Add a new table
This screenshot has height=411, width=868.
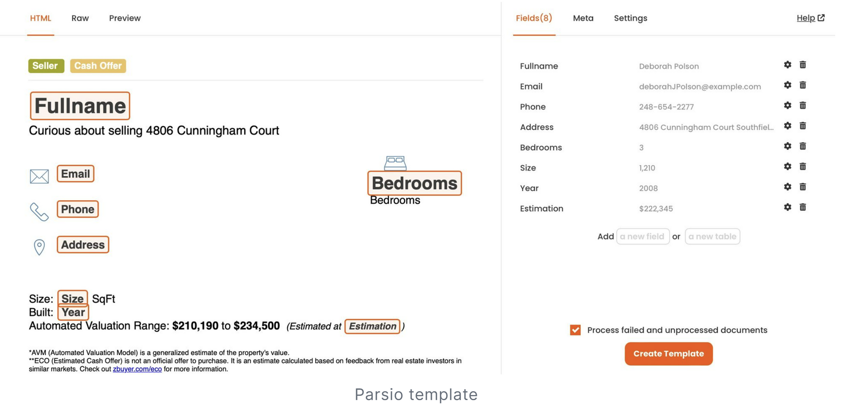coord(712,236)
